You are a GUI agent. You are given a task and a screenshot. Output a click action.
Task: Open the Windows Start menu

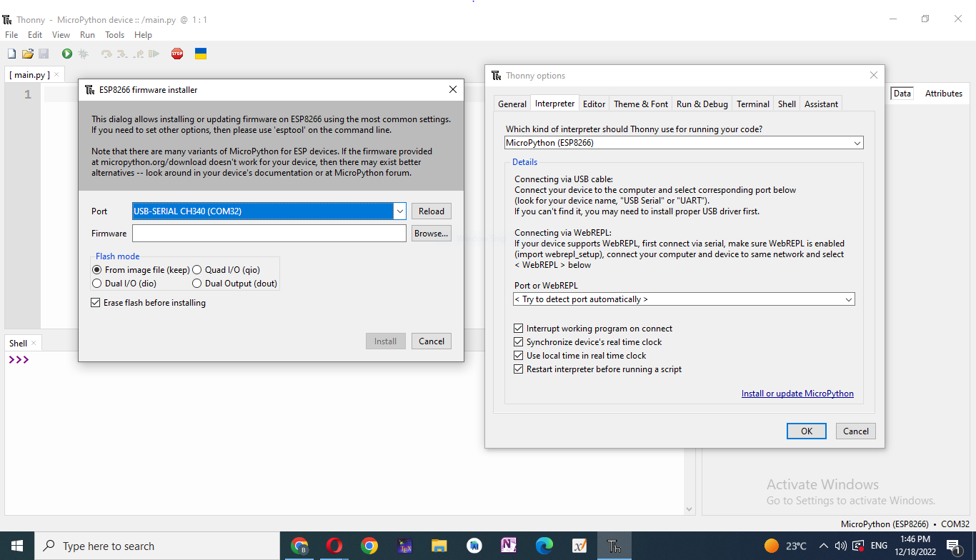point(17,546)
